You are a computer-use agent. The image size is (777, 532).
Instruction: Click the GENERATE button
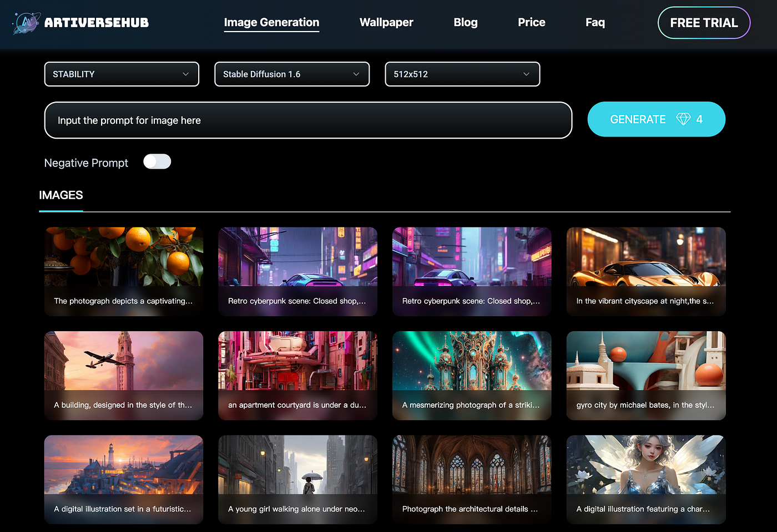click(657, 119)
